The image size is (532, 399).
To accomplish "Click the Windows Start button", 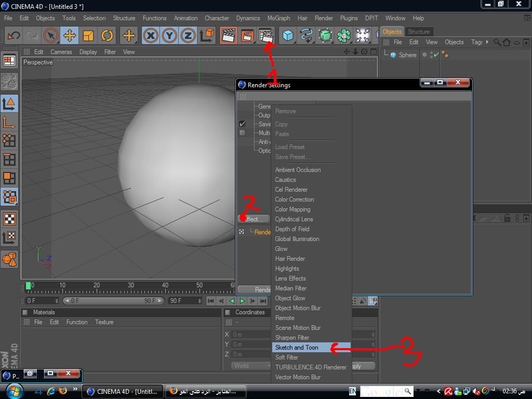I will (x=14, y=391).
